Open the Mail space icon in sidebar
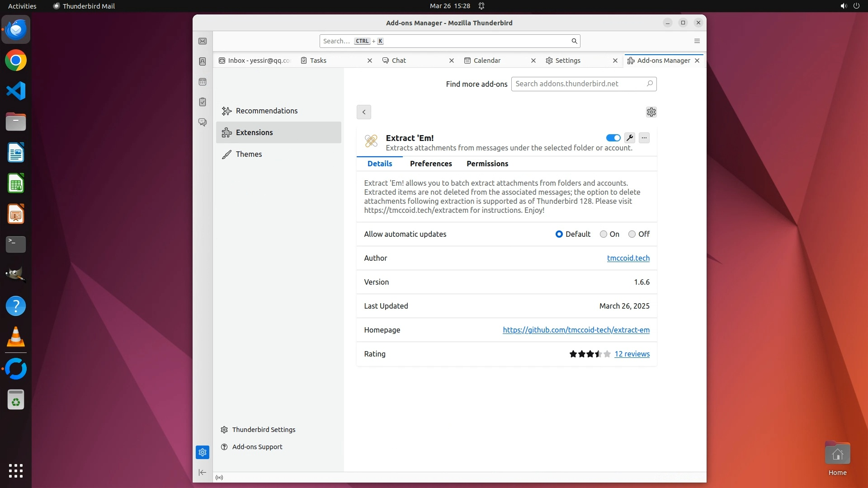 [203, 41]
